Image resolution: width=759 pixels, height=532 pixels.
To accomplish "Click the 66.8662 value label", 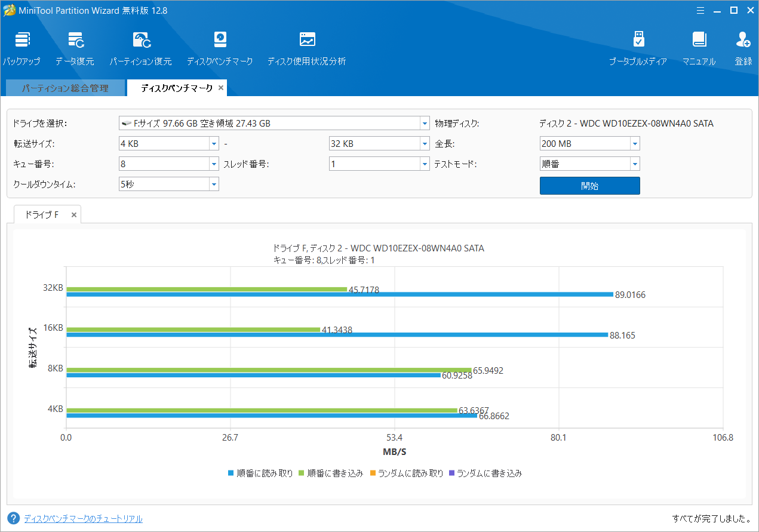I will coord(494,416).
